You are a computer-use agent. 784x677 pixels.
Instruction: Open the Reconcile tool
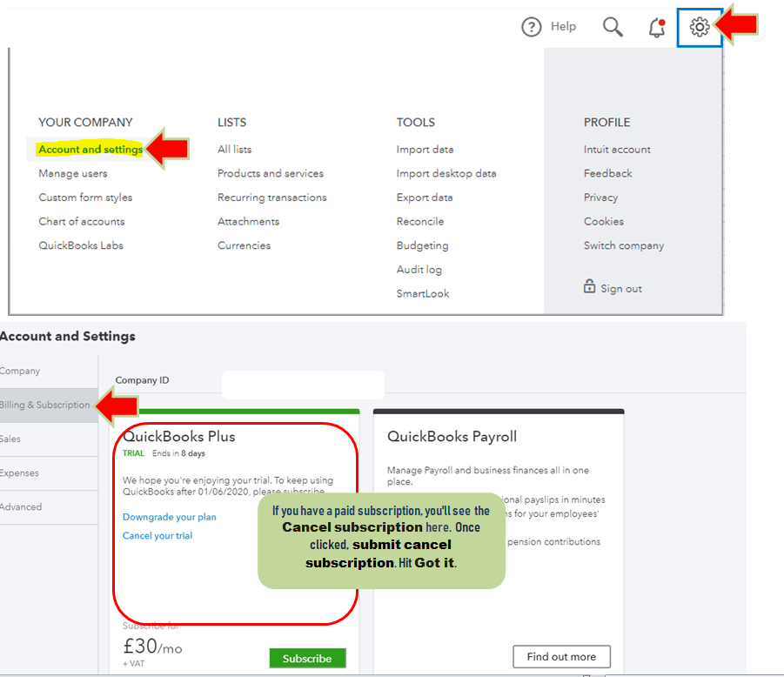click(420, 222)
